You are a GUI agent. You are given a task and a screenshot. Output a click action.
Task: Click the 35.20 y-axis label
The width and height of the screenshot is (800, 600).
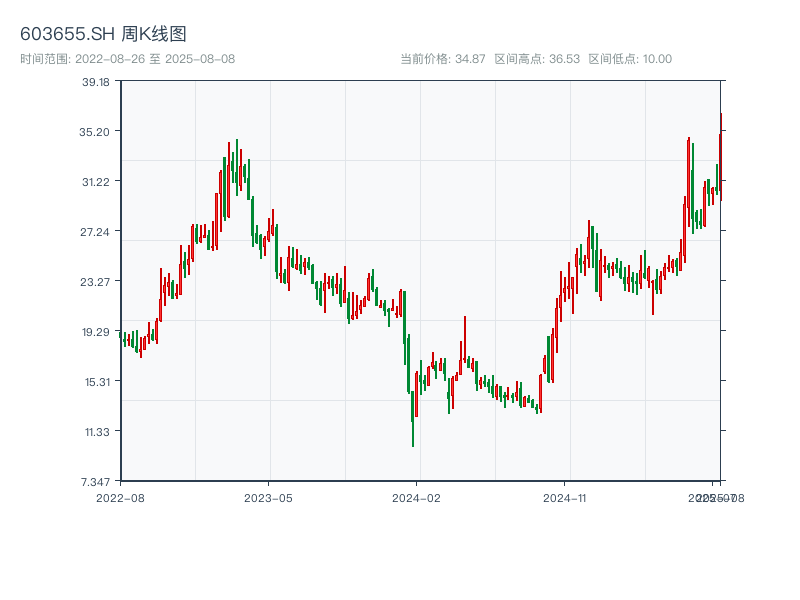[x=96, y=132]
